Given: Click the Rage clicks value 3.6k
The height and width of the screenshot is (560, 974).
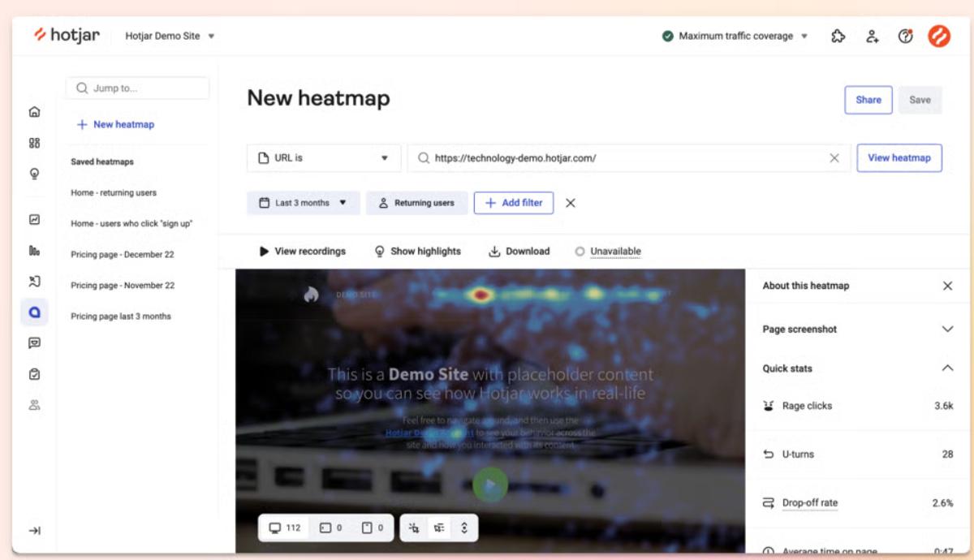Looking at the screenshot, I should click(944, 406).
